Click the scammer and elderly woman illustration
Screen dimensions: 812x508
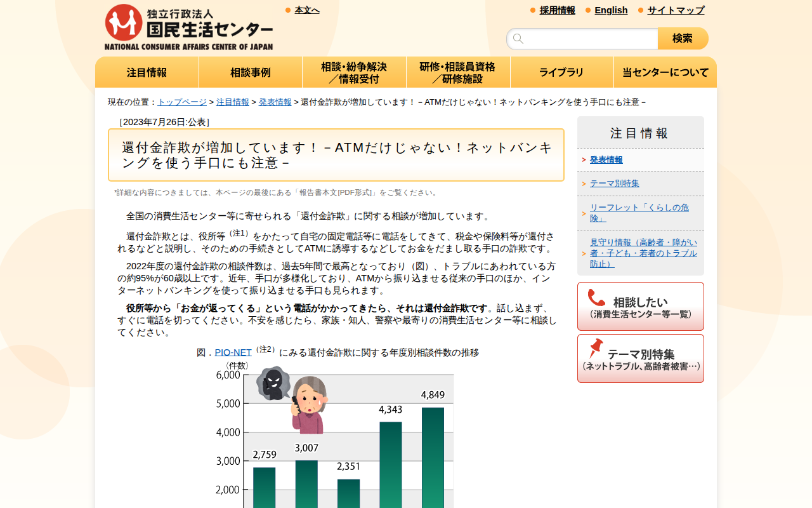click(x=292, y=400)
